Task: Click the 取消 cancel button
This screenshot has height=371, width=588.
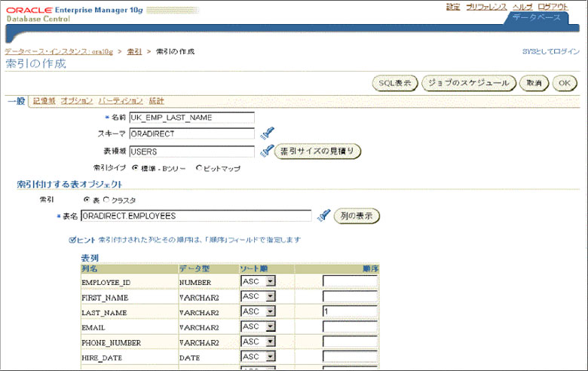Action: click(x=534, y=83)
